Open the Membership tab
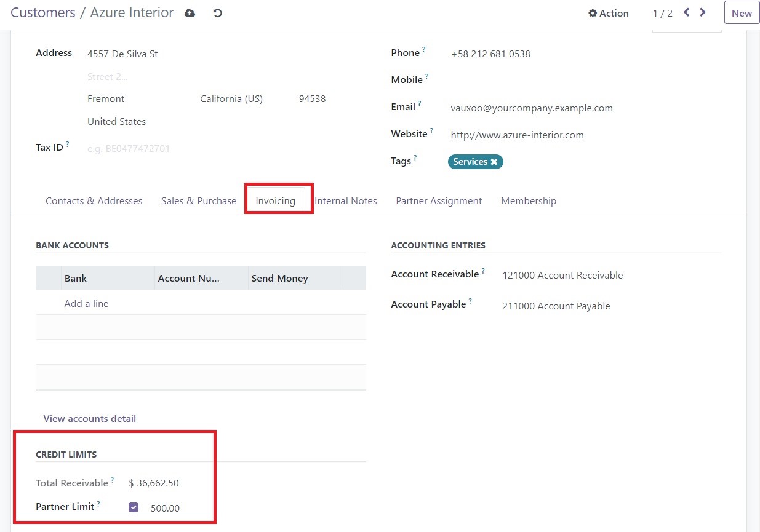This screenshot has height=532, width=760. pos(529,200)
